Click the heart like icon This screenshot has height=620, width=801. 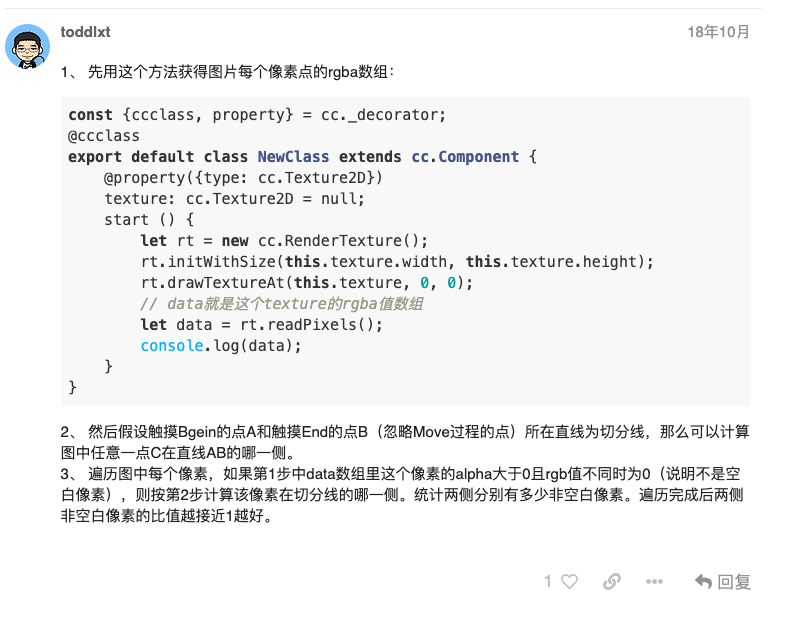[569, 581]
